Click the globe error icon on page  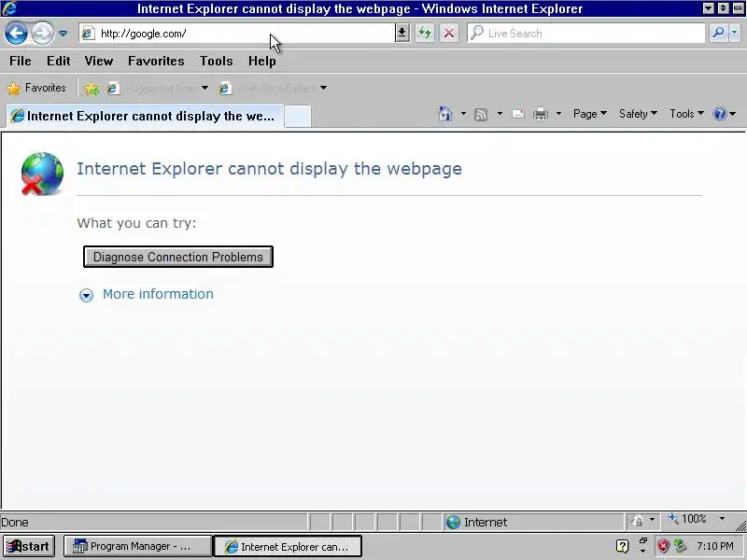coord(41,174)
